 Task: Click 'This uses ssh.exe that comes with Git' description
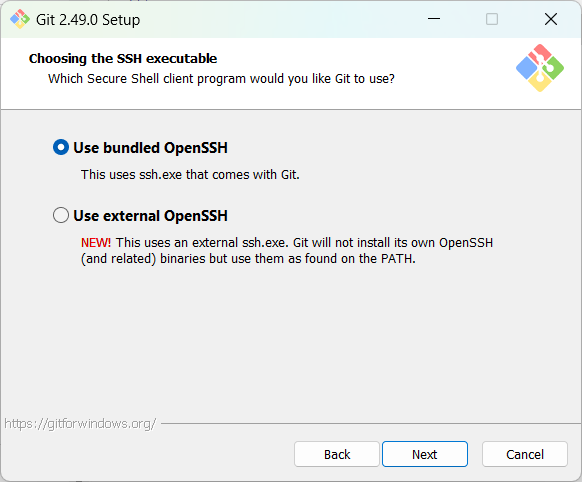(x=190, y=174)
